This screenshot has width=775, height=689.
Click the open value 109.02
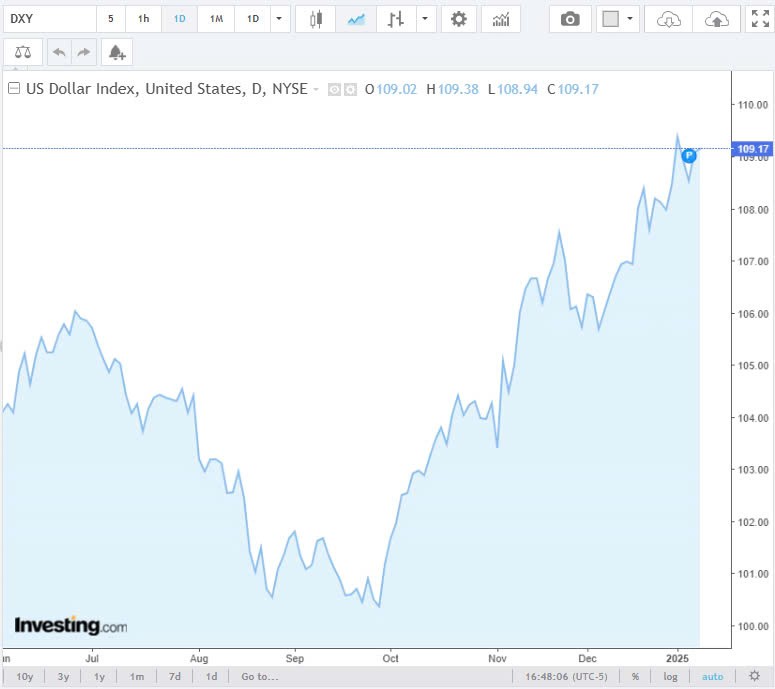tap(396, 89)
